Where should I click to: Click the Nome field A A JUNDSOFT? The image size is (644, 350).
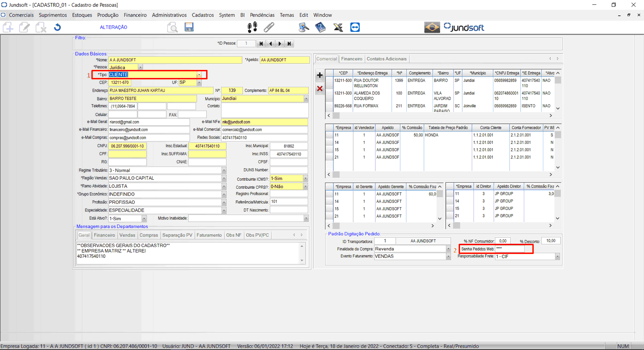click(x=175, y=60)
